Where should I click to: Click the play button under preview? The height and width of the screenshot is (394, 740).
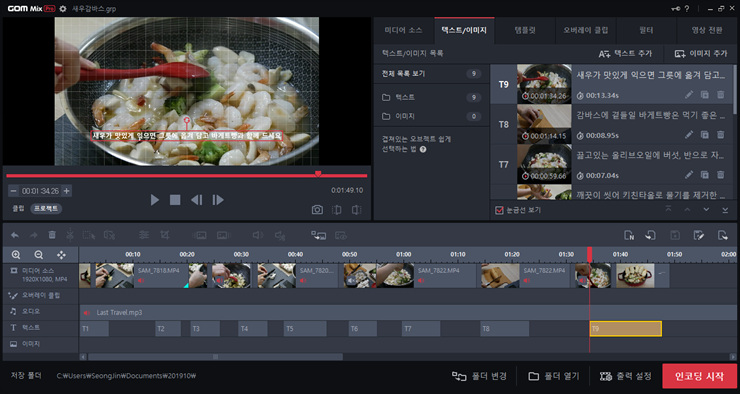(x=154, y=200)
